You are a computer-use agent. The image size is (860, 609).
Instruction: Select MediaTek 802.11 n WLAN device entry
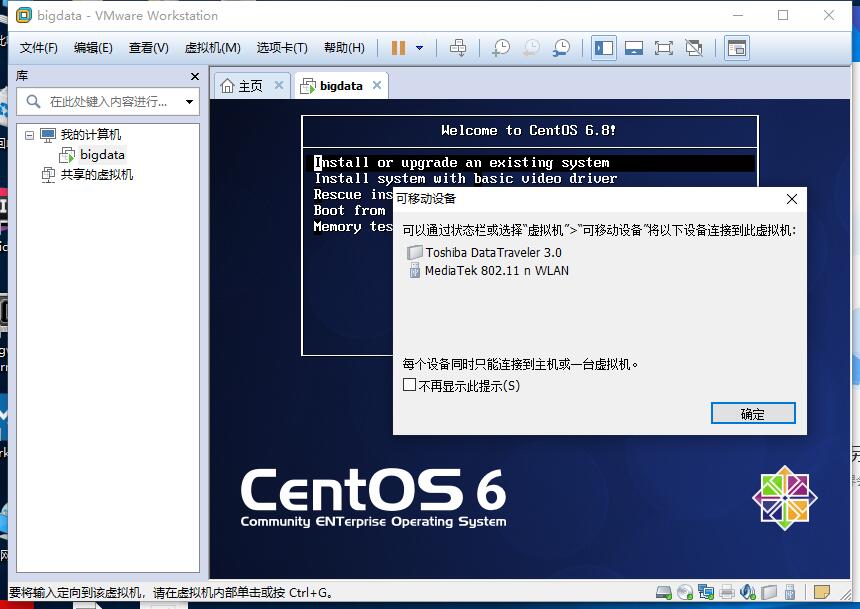489,270
